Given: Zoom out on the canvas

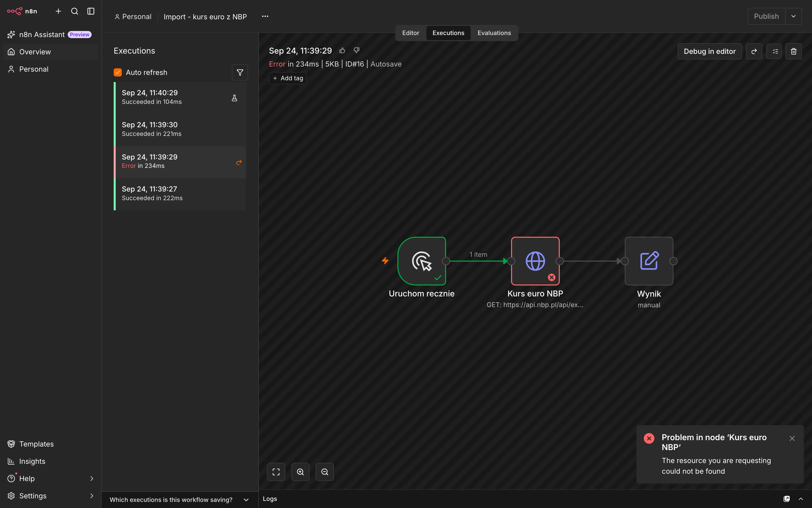Looking at the screenshot, I should pyautogui.click(x=325, y=472).
